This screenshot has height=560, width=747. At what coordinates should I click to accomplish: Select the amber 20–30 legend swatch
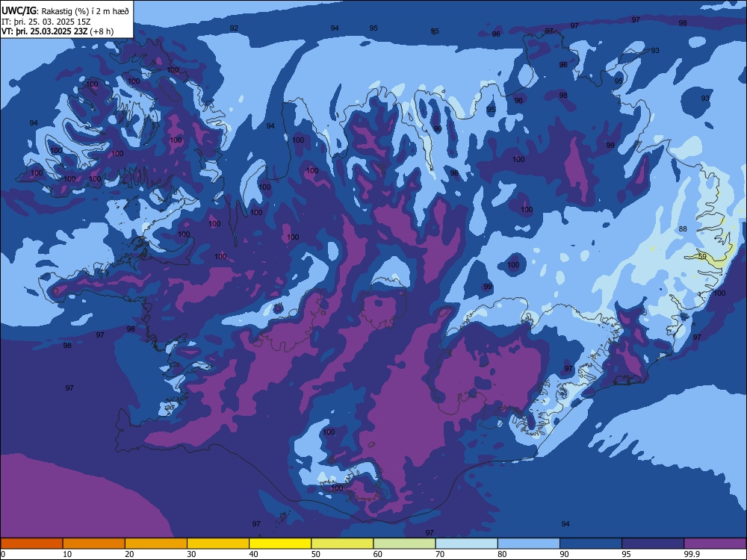point(156,544)
